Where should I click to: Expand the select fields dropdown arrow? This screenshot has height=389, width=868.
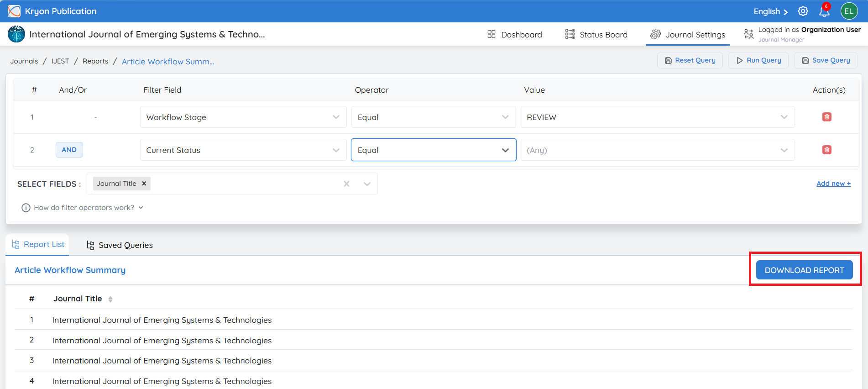coord(367,184)
